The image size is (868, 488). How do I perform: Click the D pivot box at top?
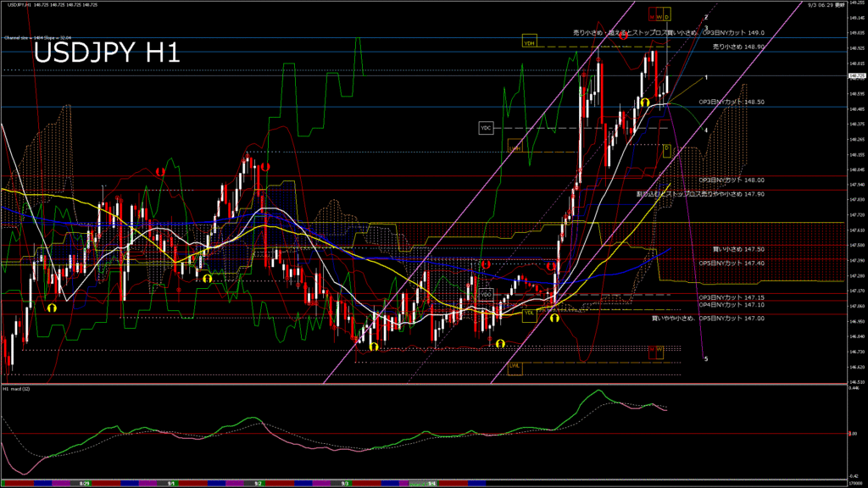click(667, 15)
